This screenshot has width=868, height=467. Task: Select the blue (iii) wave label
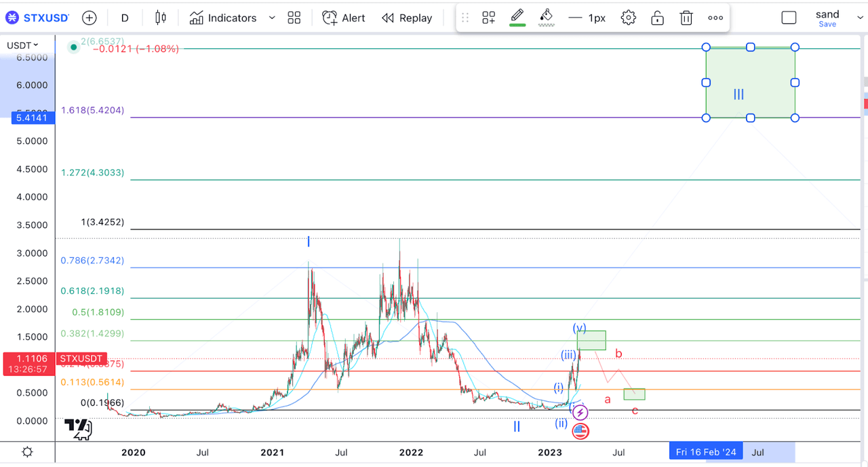(x=568, y=354)
